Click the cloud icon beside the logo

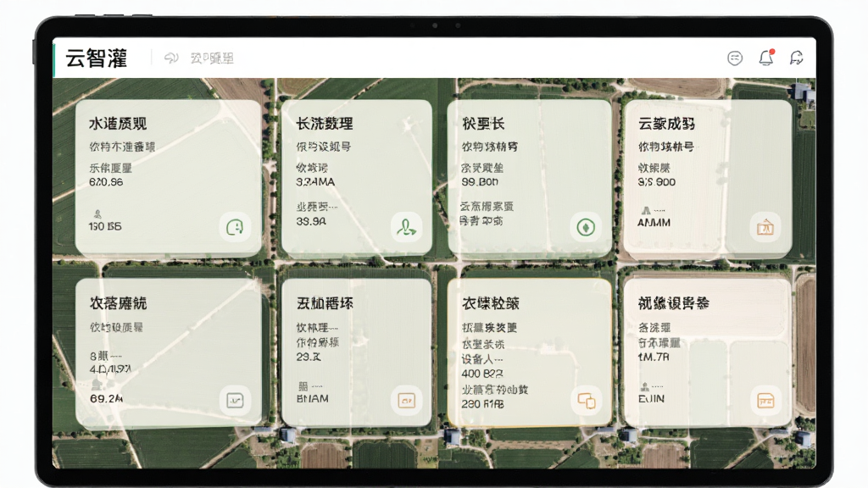click(x=171, y=58)
